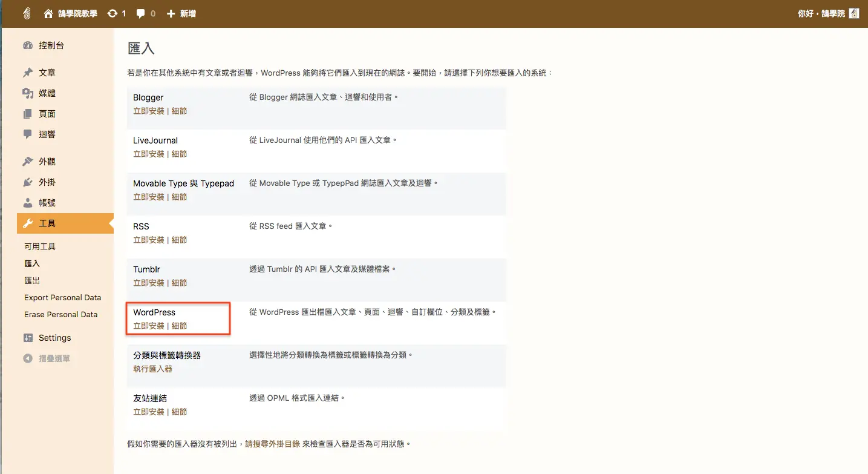Click the 匯入 page heading text
Screen dimensions: 868x474
pos(142,49)
